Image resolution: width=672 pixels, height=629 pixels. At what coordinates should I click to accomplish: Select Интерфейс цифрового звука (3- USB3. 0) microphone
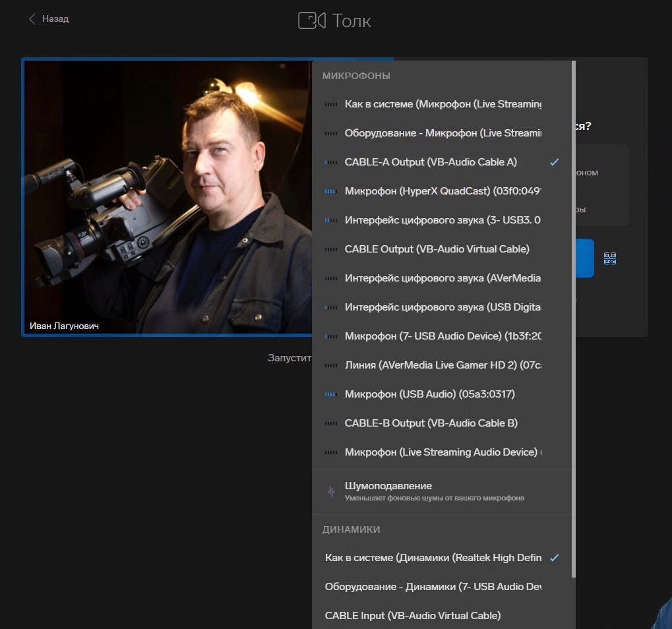[x=442, y=220]
